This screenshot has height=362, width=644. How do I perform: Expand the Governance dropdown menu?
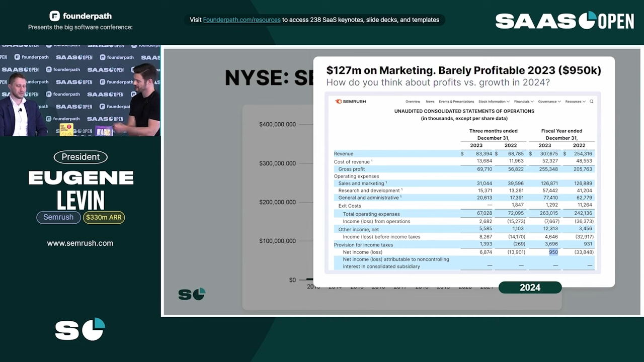pyautogui.click(x=549, y=102)
